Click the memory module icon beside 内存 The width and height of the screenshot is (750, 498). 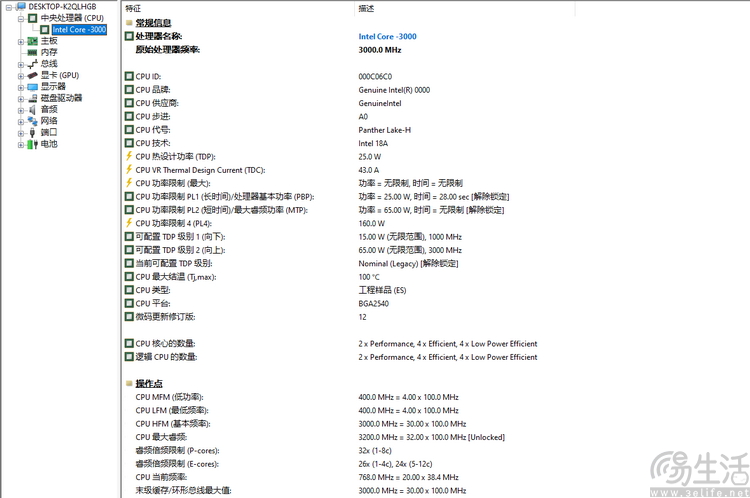[x=33, y=52]
